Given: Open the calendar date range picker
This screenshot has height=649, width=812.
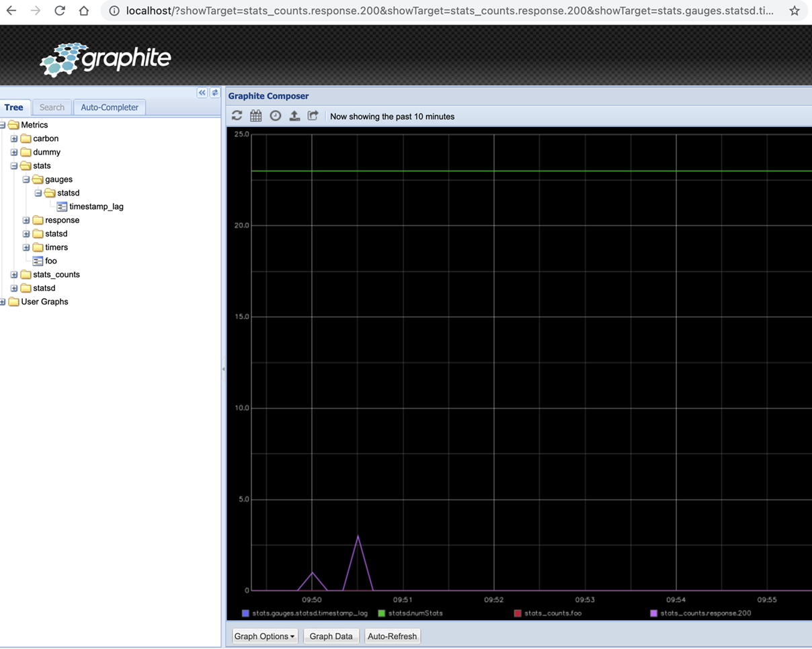Looking at the screenshot, I should 256,116.
